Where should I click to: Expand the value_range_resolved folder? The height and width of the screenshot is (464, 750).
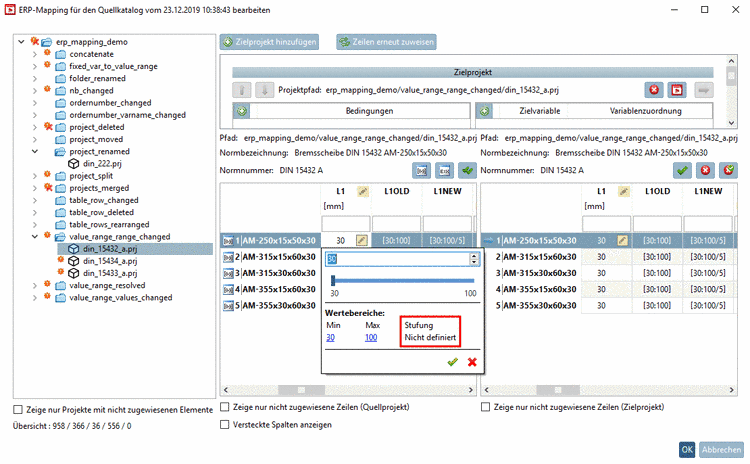[34, 286]
